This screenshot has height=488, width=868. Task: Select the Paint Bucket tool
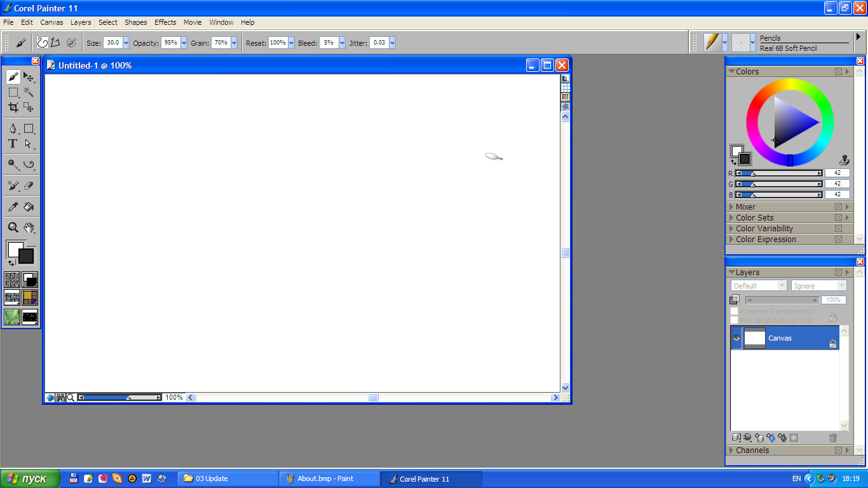point(29,207)
